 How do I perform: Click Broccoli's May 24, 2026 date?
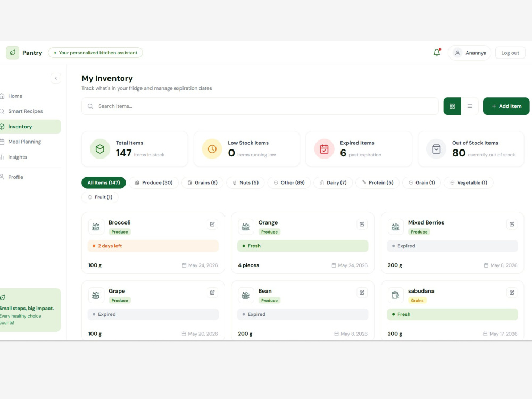click(200, 265)
